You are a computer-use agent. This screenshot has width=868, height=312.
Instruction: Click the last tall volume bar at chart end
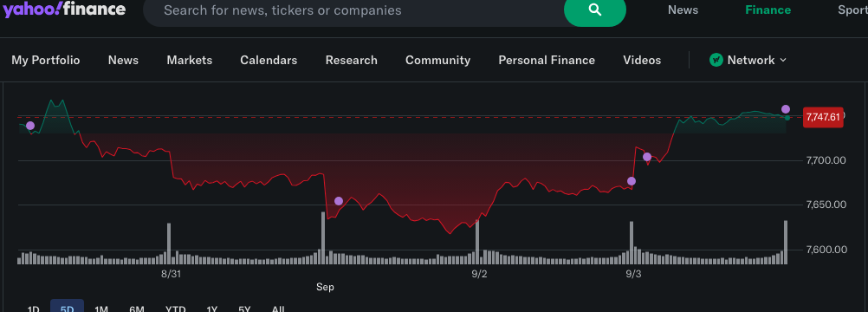click(x=786, y=242)
